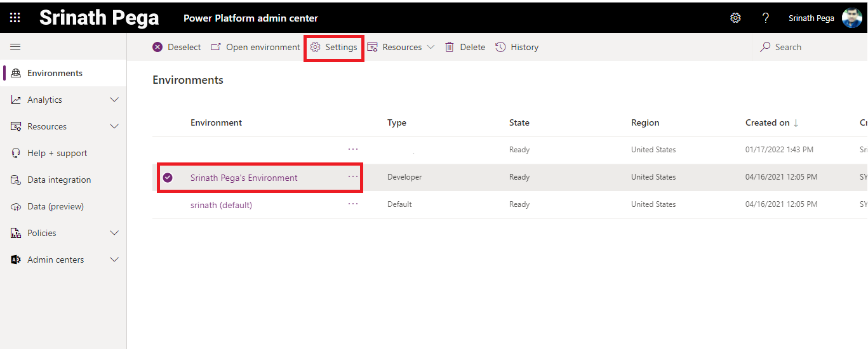Image resolution: width=868 pixels, height=349 pixels.
Task: Expand Admin centers in the sidebar
Action: (114, 260)
